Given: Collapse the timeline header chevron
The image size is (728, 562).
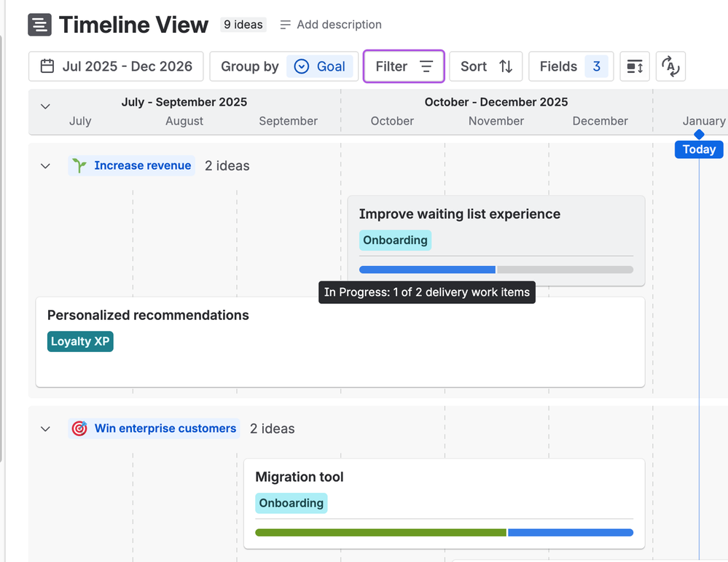Looking at the screenshot, I should [x=45, y=106].
